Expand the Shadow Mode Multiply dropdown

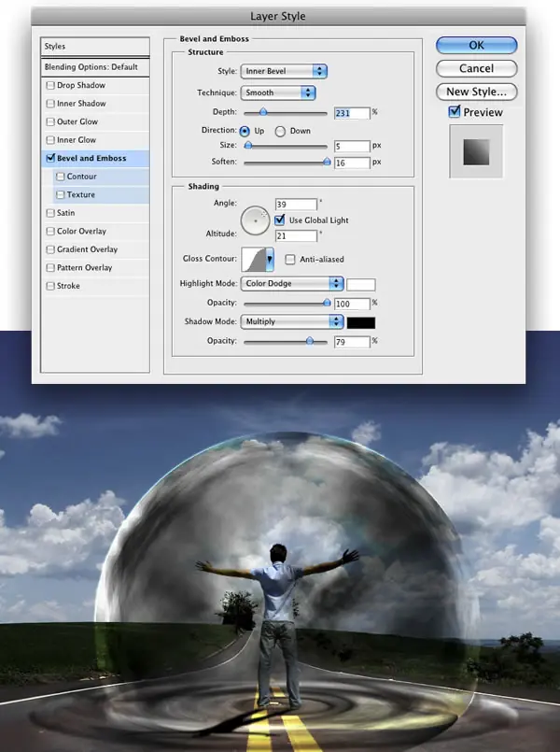(292, 321)
